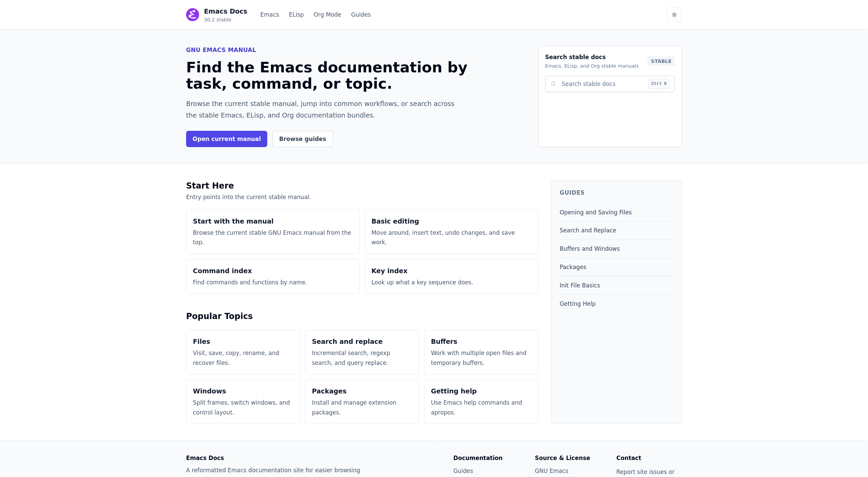Click the footer GNU Emacs link
Viewport: 868px width, 477px height.
(x=551, y=471)
